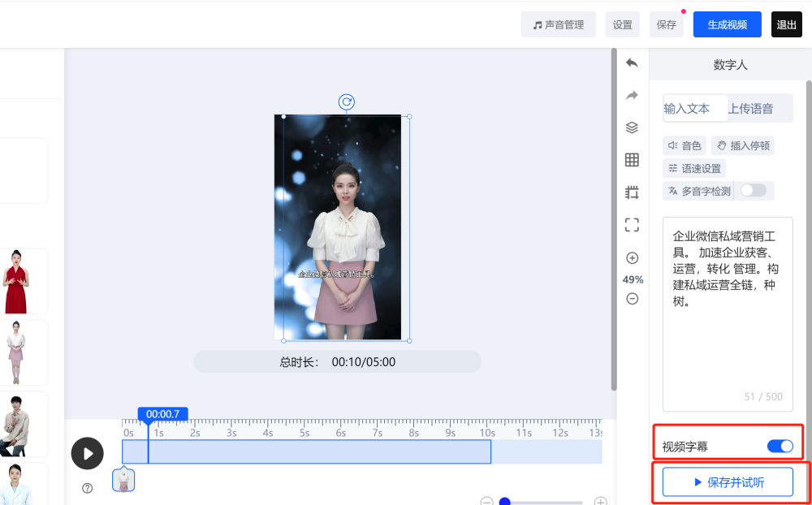Select the red dress avatar thumbnail
This screenshot has height=505, width=812.
tap(17, 281)
